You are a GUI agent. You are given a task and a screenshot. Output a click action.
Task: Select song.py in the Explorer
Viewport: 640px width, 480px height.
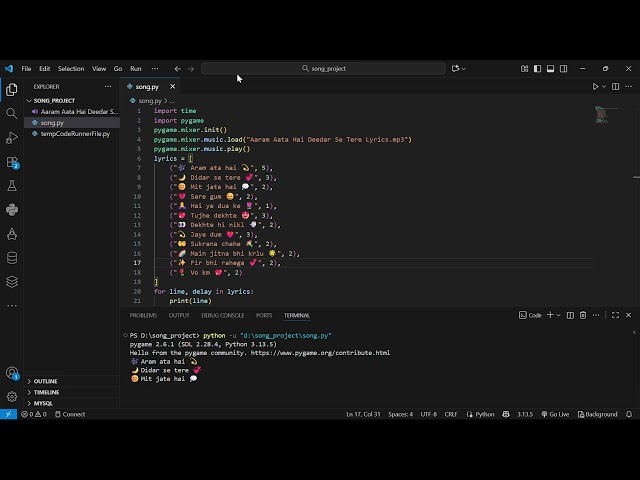72,122
